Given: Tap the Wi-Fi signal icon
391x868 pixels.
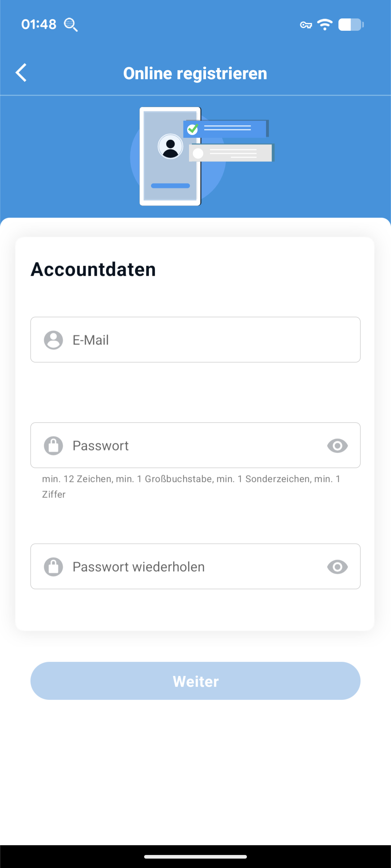Looking at the screenshot, I should pos(325,25).
